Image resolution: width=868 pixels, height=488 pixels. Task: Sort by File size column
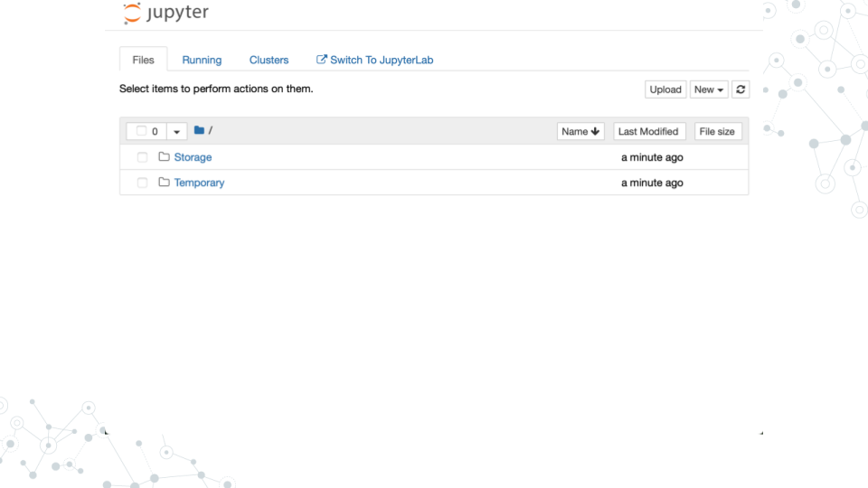point(717,131)
